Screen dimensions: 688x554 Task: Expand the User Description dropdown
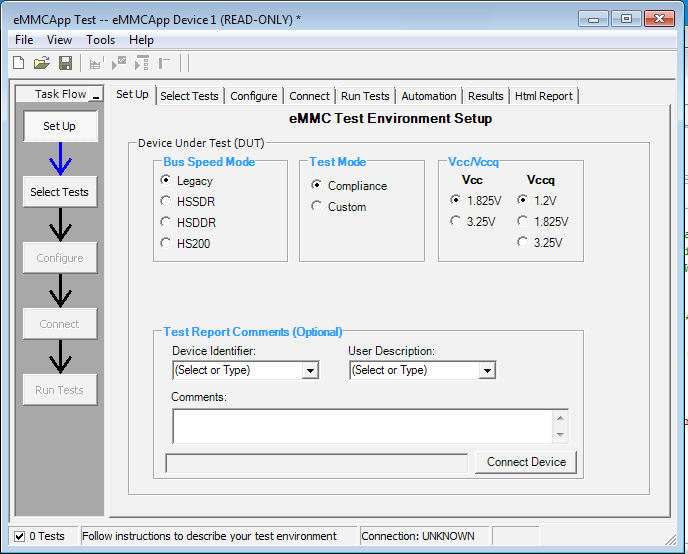[x=487, y=371]
